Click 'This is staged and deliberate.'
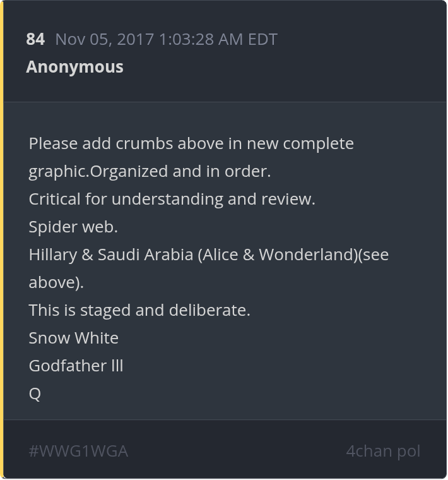 [139, 310]
